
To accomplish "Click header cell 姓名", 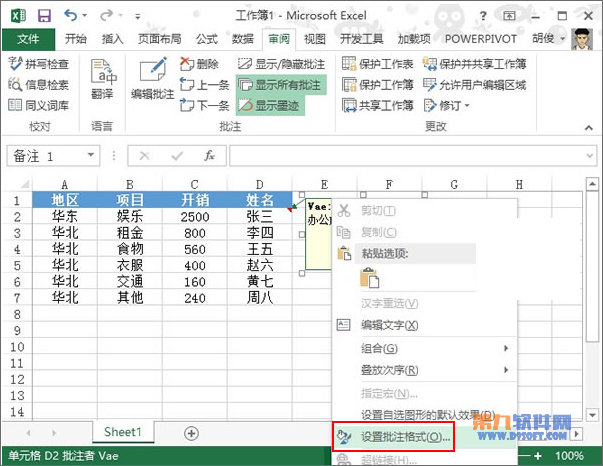I will 260,200.
